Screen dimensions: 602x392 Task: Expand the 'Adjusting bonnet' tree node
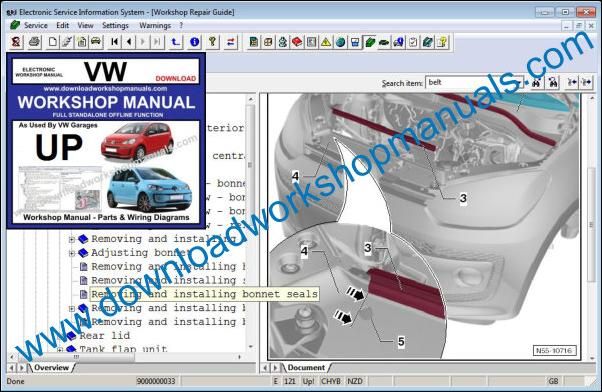click(72, 253)
